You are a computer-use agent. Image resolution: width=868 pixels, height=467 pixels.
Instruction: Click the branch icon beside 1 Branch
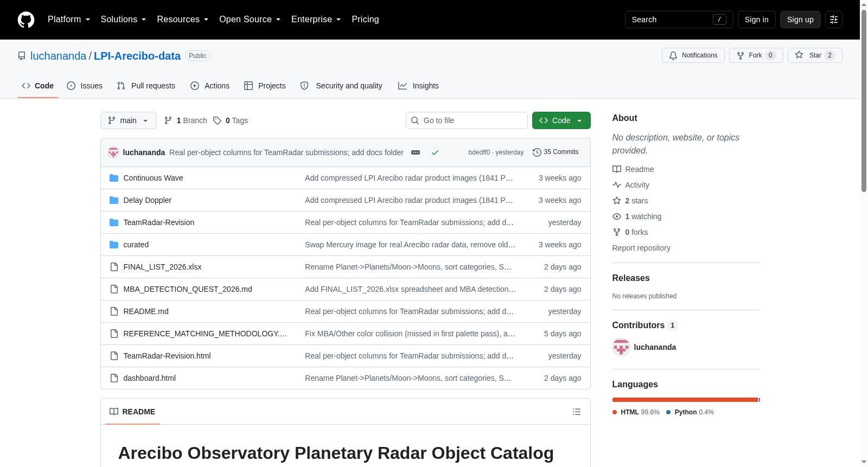point(168,120)
